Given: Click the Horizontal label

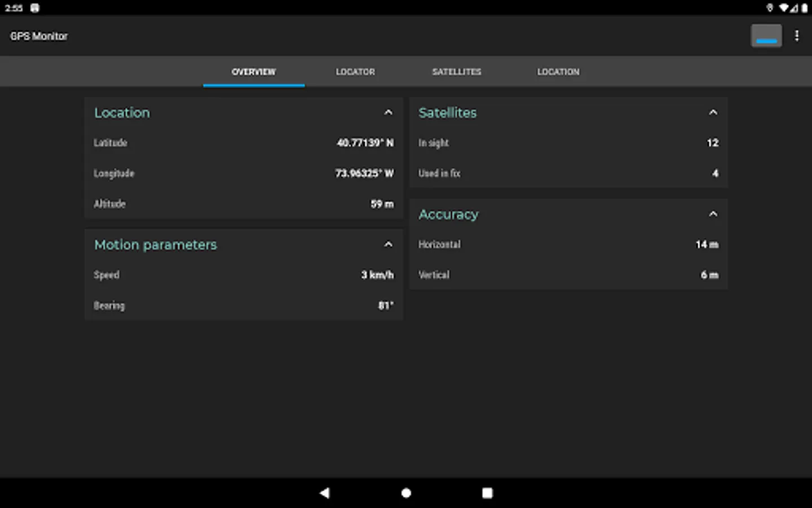Looking at the screenshot, I should [x=439, y=244].
